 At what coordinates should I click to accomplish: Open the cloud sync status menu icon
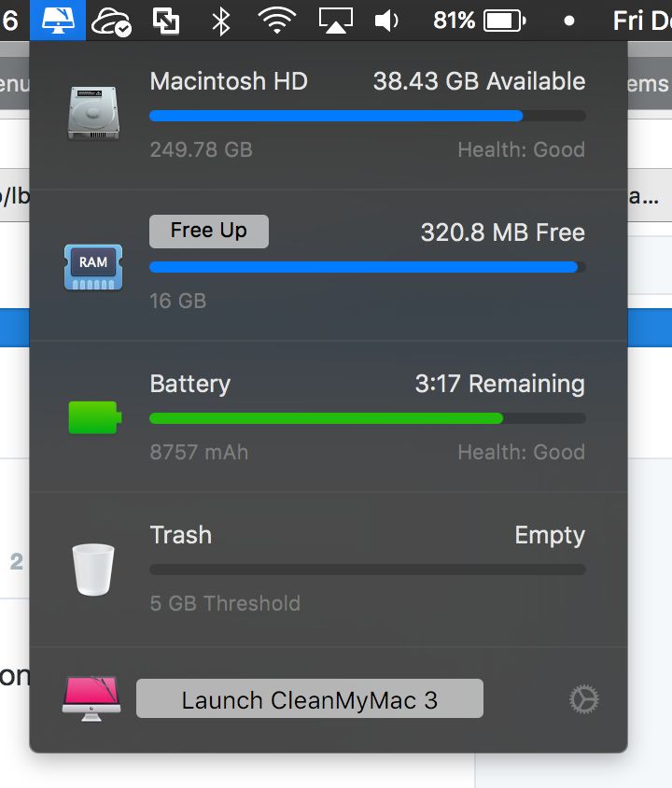point(111,21)
